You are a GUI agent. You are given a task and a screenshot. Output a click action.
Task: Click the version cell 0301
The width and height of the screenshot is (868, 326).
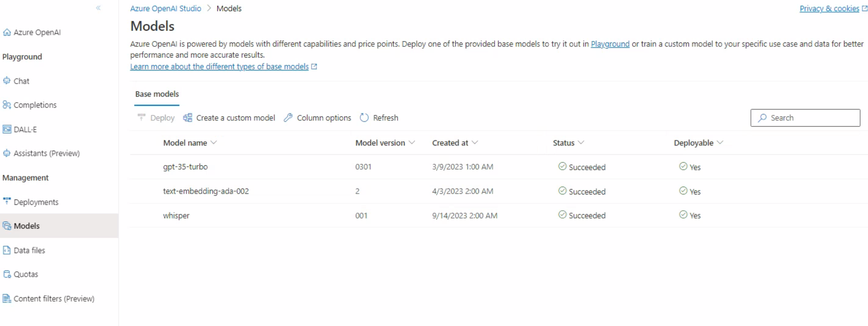(363, 167)
